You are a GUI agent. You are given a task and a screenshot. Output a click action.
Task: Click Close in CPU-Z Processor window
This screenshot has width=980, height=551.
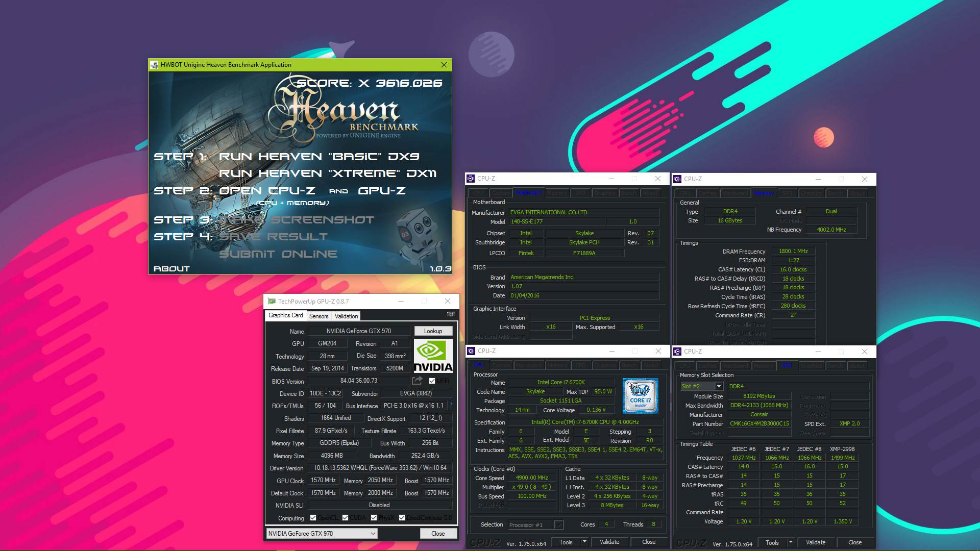point(649,542)
